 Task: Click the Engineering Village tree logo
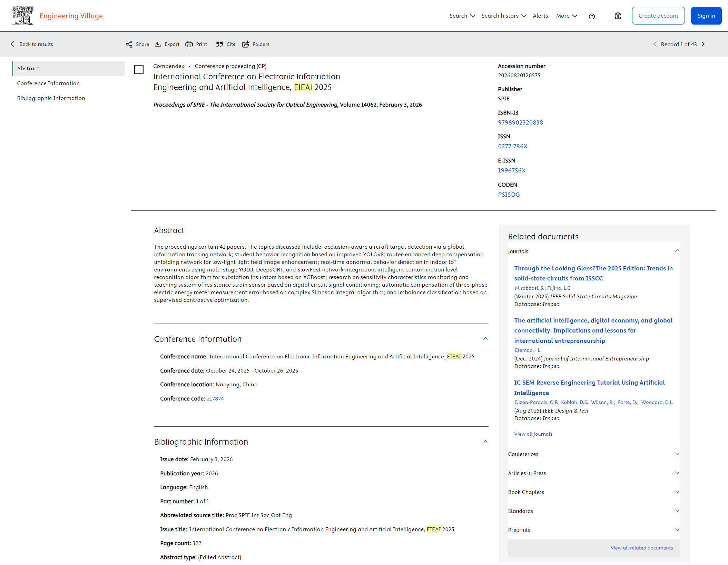[23, 16]
